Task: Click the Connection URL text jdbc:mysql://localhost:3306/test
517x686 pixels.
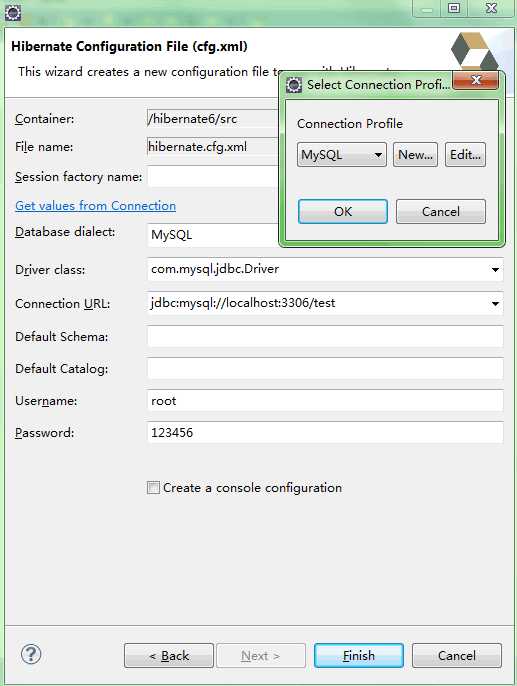Action: (243, 303)
